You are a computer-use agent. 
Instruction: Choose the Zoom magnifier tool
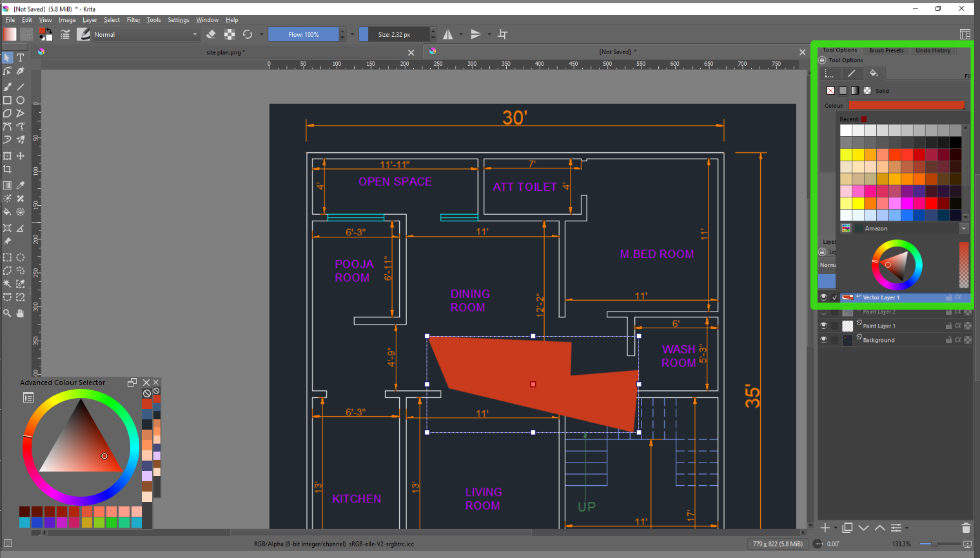[x=8, y=313]
